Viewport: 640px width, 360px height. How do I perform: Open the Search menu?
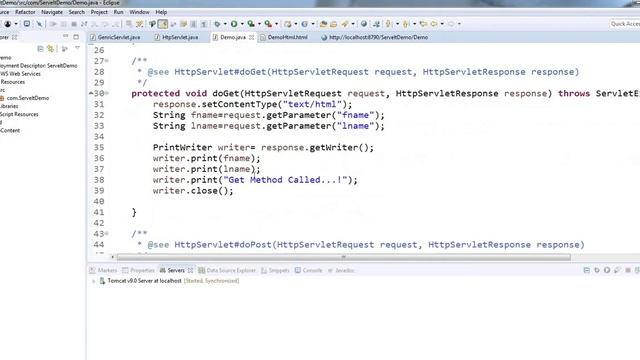(76, 12)
